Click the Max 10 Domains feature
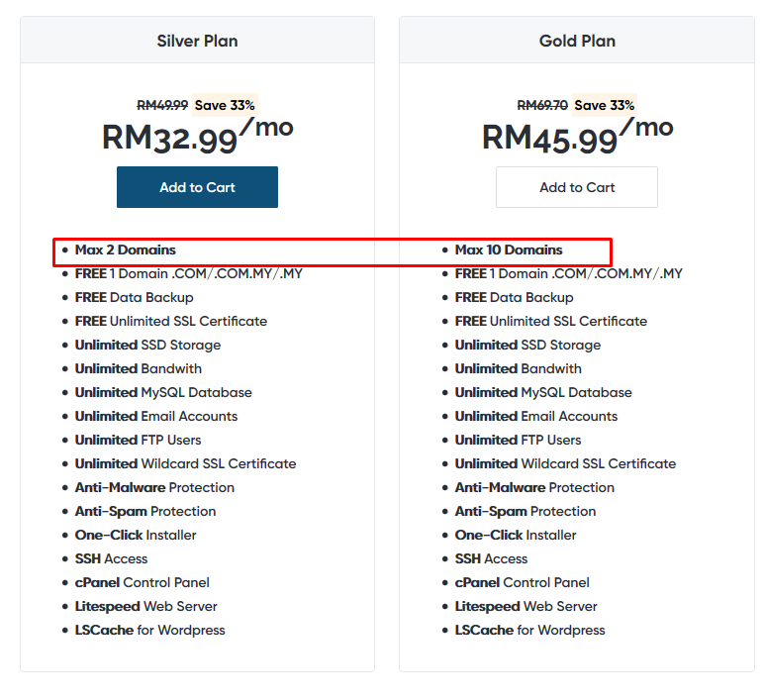Screen dimensions: 764x700 point(509,250)
